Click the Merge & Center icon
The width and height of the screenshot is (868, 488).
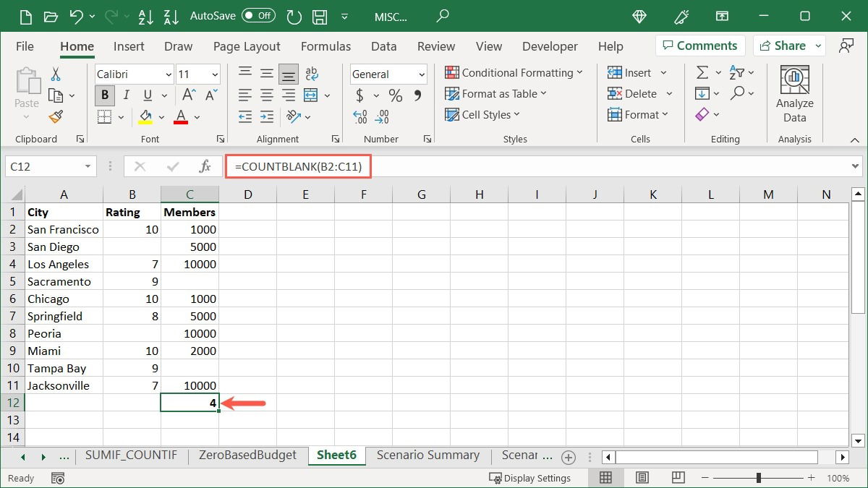coord(311,95)
